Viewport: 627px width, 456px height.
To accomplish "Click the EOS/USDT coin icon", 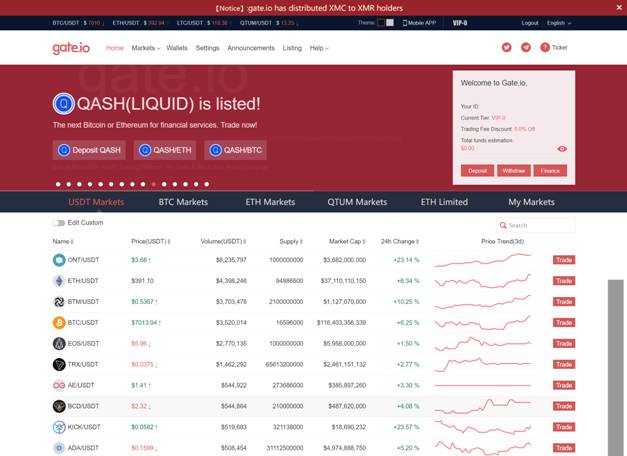I will pyautogui.click(x=59, y=344).
